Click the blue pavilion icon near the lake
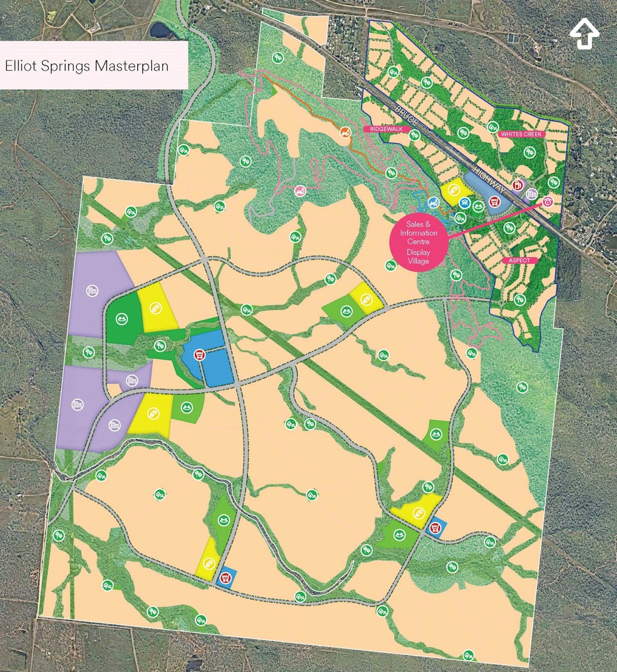Viewport: 617px width, 672px height. 465,202
